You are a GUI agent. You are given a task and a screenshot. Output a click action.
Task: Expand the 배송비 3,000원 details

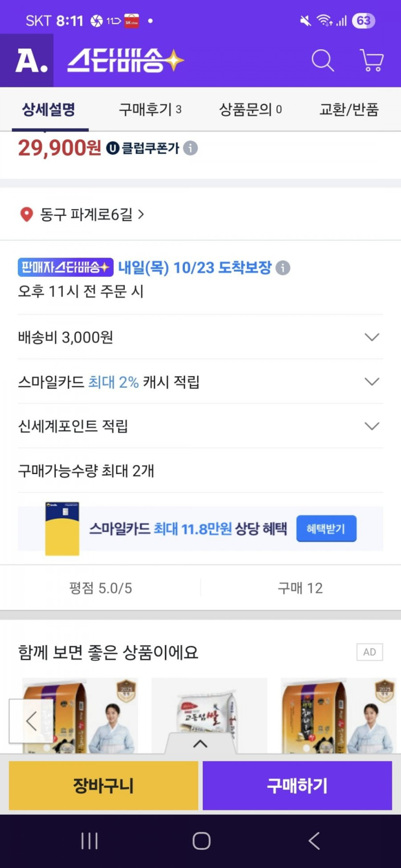tap(372, 337)
